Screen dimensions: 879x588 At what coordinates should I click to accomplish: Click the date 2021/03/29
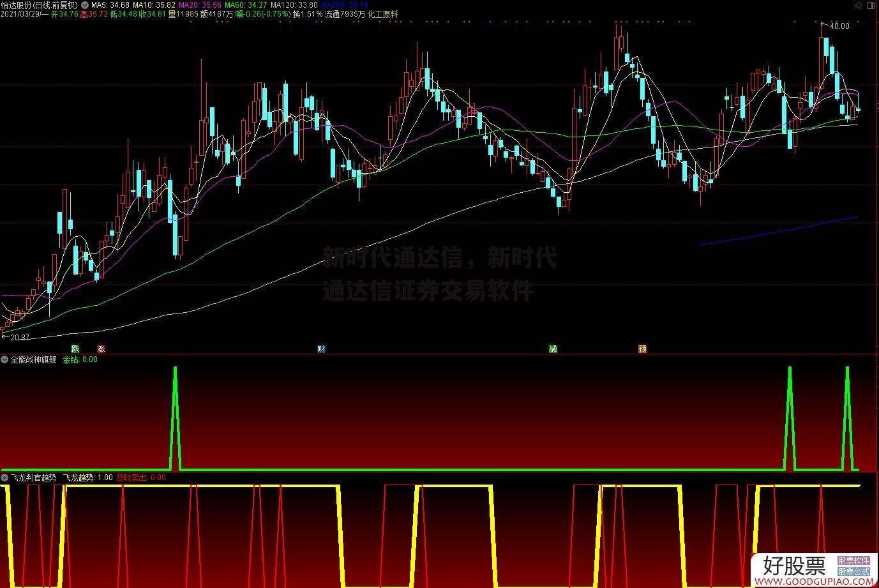(x=21, y=14)
